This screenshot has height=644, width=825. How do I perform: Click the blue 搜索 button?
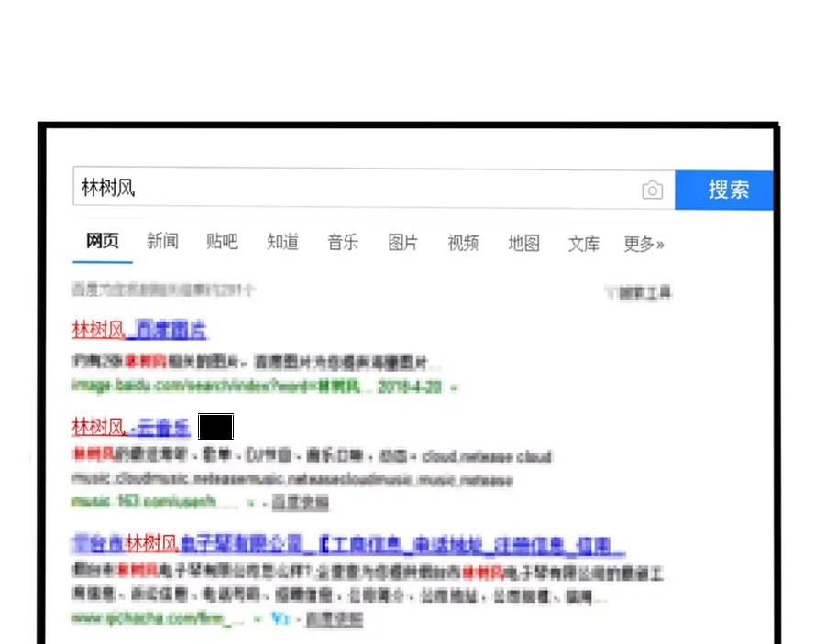pyautogui.click(x=724, y=190)
